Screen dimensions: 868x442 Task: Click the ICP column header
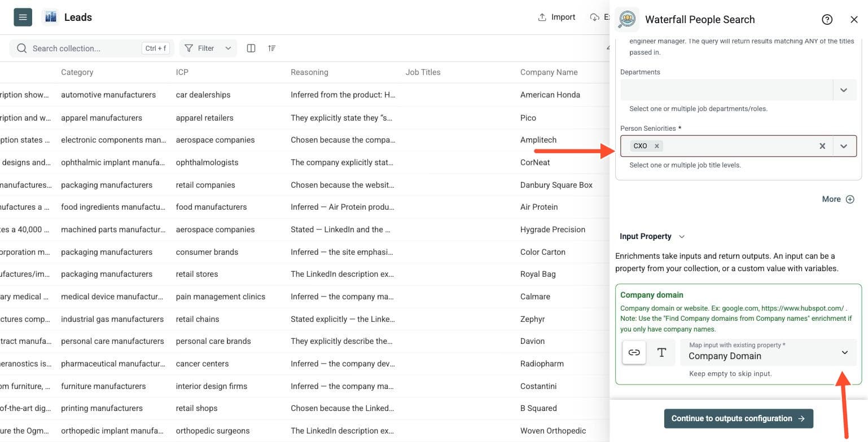click(182, 72)
